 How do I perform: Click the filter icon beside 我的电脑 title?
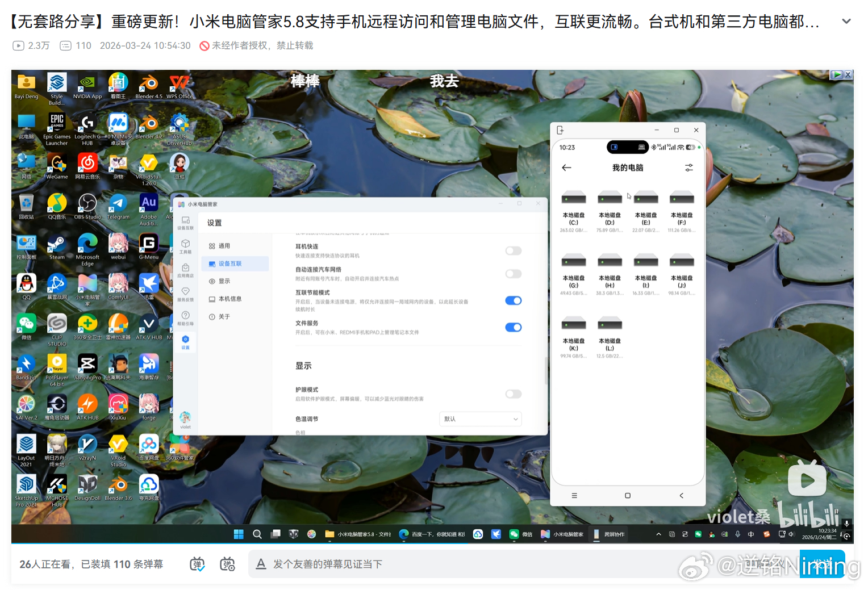pos(688,168)
